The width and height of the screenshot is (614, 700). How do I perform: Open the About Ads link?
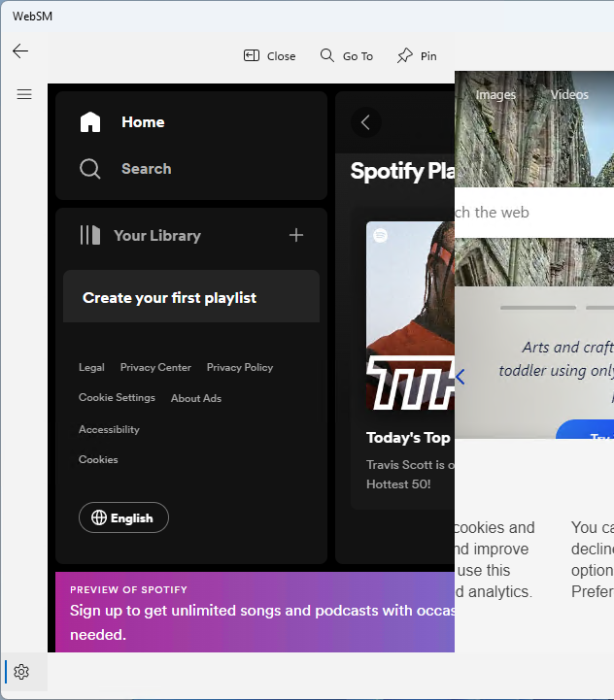196,398
